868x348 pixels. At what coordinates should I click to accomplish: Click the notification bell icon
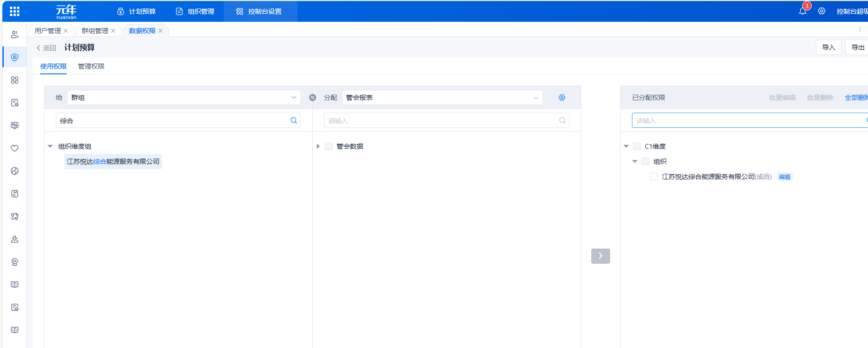803,11
